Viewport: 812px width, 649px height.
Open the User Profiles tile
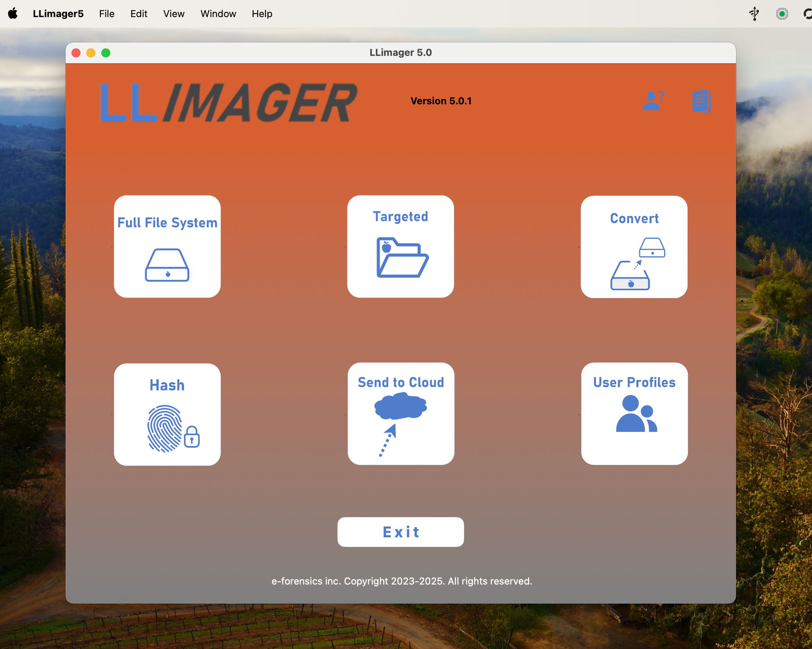coord(635,413)
